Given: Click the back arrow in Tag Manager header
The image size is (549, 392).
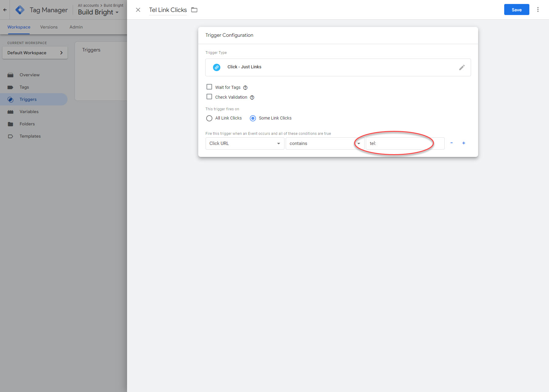Looking at the screenshot, I should pyautogui.click(x=5, y=10).
